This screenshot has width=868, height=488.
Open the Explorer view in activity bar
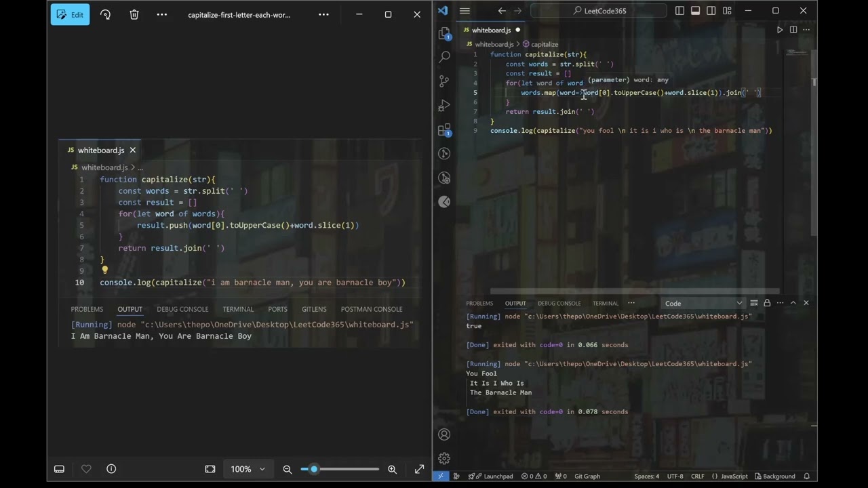[444, 33]
